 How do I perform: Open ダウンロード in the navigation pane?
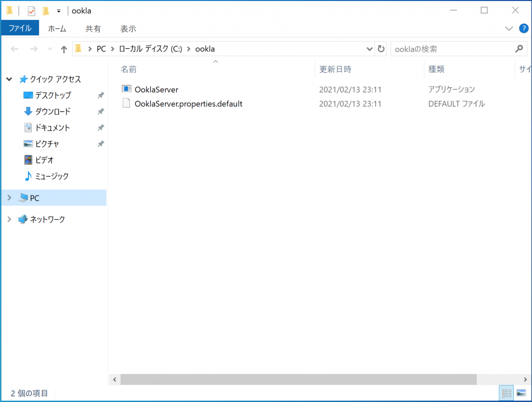(x=53, y=111)
